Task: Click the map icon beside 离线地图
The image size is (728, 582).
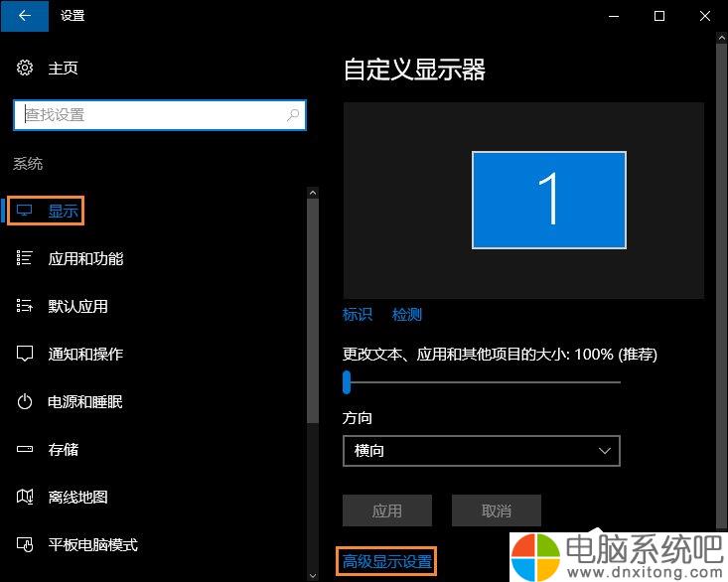Action: pyautogui.click(x=25, y=497)
